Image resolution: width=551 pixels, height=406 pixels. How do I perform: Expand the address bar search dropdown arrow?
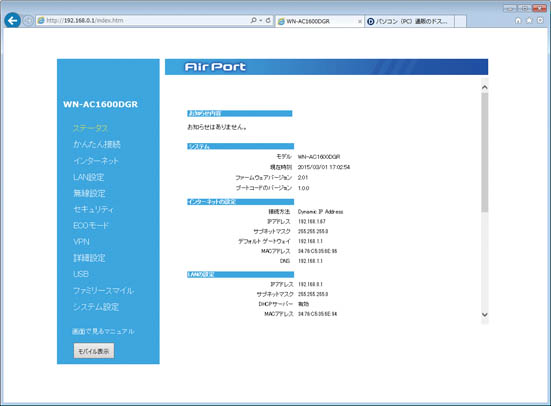point(260,20)
